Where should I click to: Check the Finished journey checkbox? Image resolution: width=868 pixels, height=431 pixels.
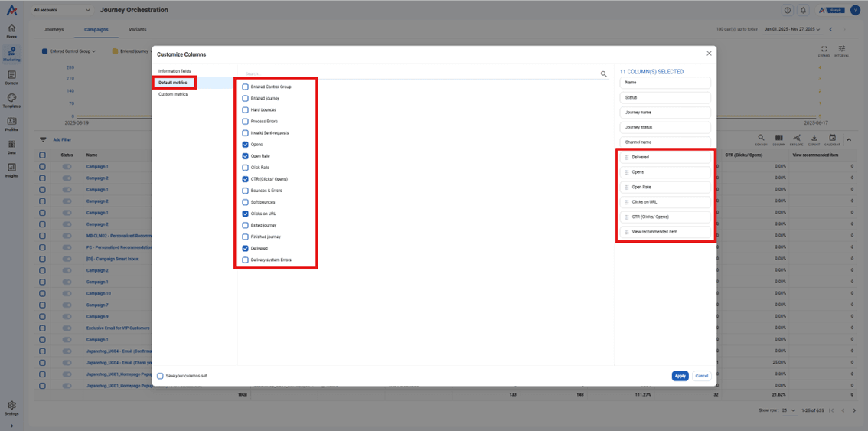coord(245,237)
